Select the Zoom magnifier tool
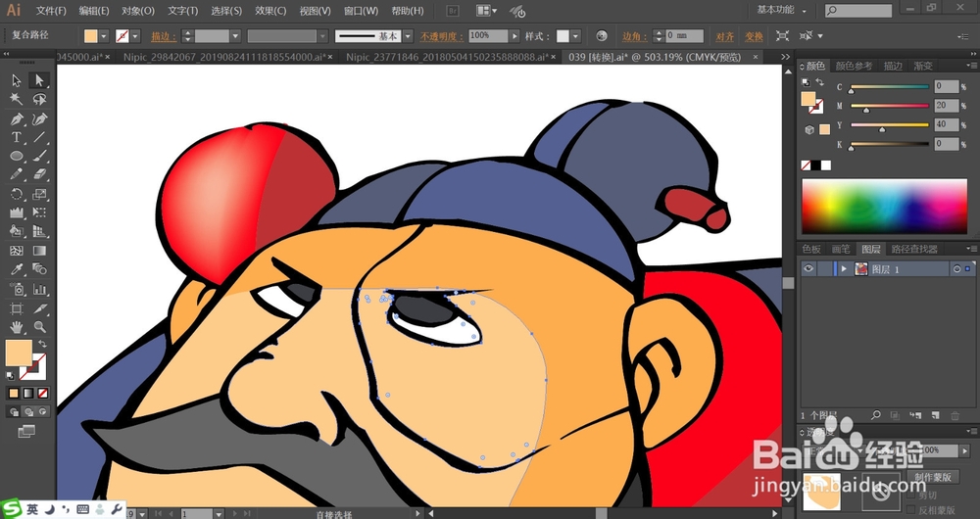The height and width of the screenshot is (519, 980). click(39, 327)
